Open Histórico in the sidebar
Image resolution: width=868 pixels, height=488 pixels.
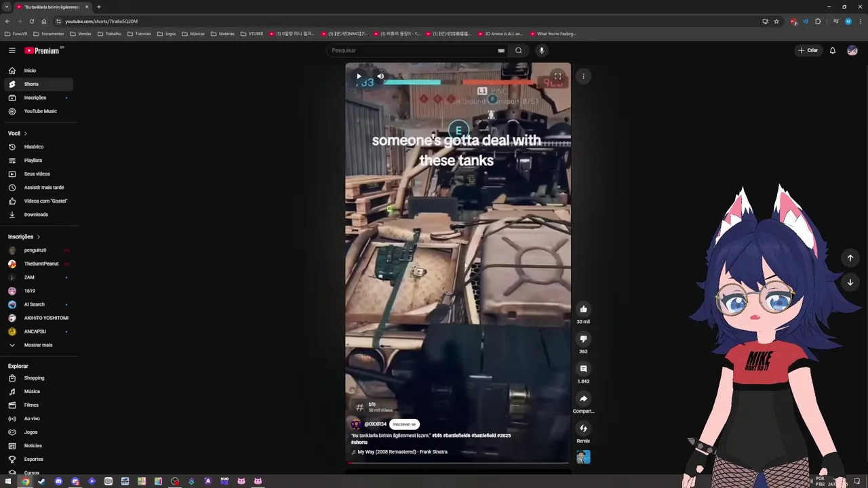(x=39, y=147)
